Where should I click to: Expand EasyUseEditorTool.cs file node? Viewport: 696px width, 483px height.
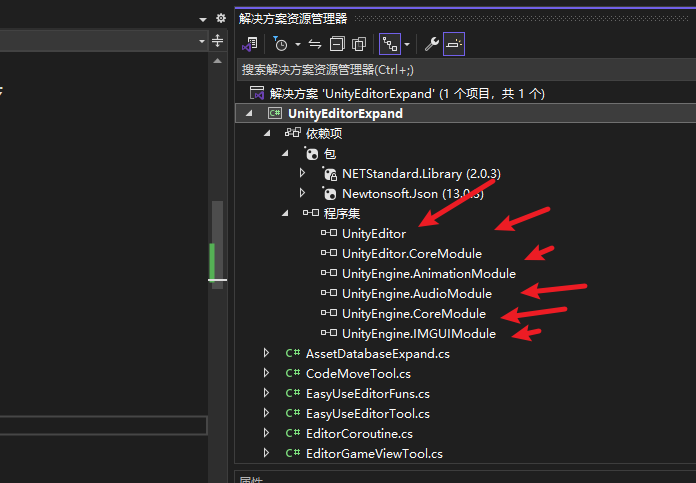(x=266, y=413)
